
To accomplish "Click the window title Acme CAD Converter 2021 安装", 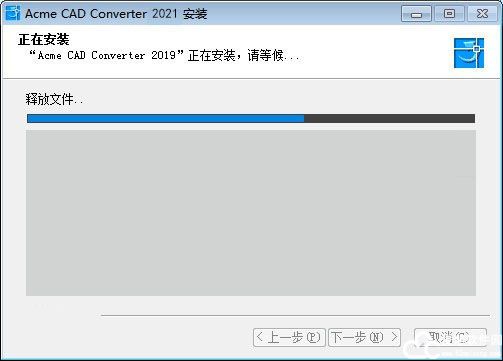I will tap(116, 14).
